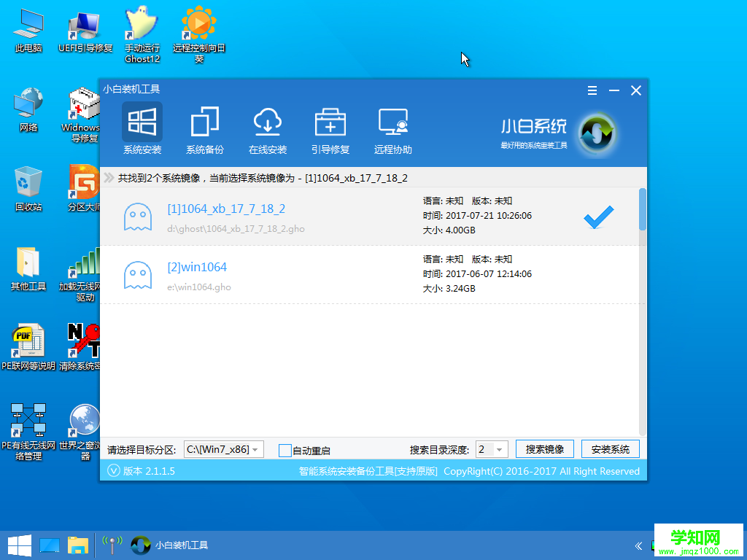Switch to the 系统备份 tab

coord(204,131)
